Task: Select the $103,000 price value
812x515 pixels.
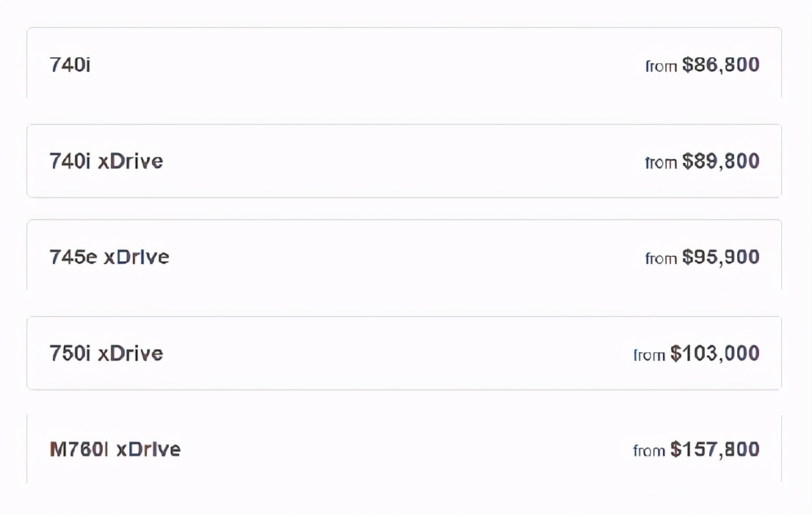Action: point(714,354)
